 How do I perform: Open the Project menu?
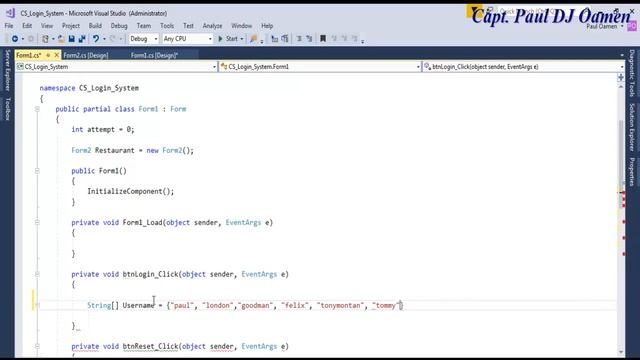point(71,26)
